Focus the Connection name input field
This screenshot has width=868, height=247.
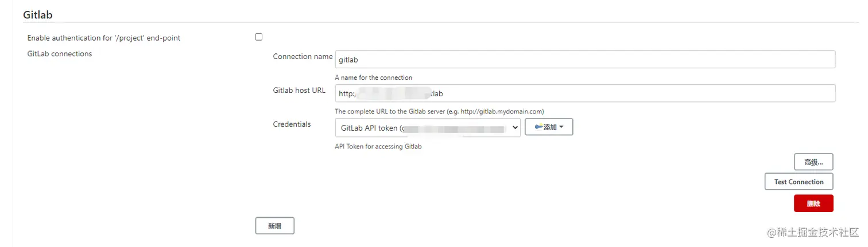[x=584, y=60]
